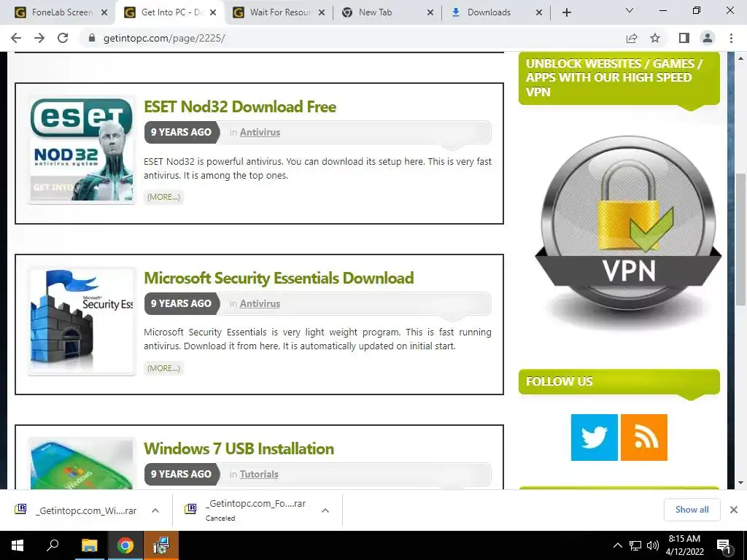The width and height of the screenshot is (747, 560).
Task: Open the Windows 7 USB Installation title
Action: click(x=239, y=448)
